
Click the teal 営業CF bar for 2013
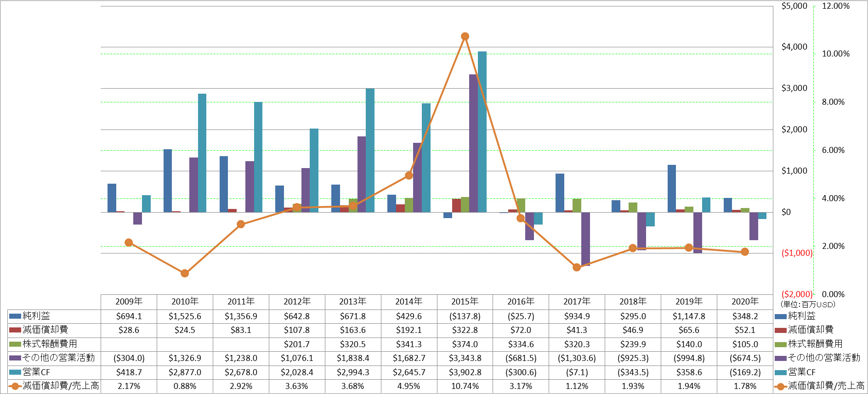coord(370,151)
